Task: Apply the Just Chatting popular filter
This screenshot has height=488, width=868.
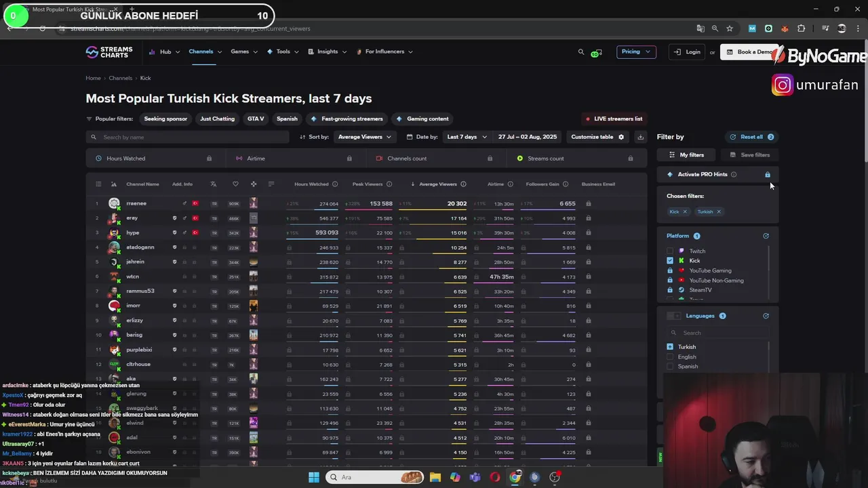Action: tap(217, 119)
